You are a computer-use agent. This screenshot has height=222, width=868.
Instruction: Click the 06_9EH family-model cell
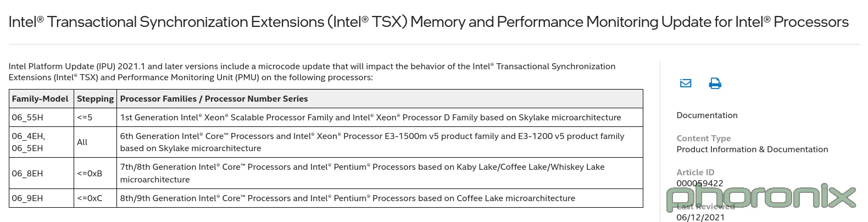tap(41, 198)
